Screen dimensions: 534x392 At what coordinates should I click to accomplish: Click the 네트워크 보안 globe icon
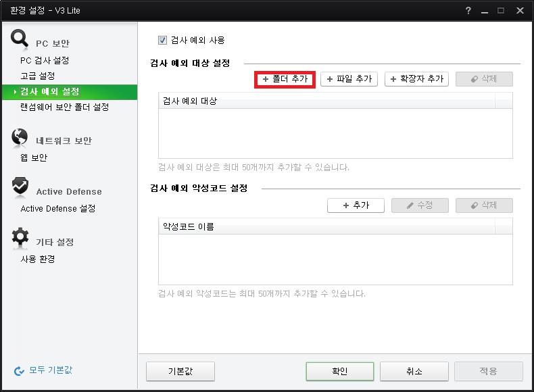pos(20,138)
